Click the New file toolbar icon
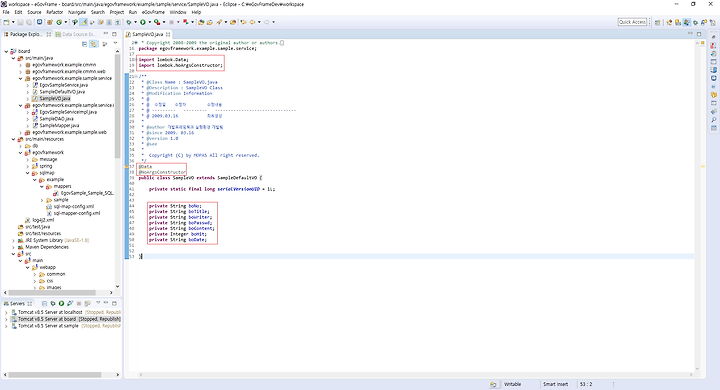Image resolution: width=720 pixels, height=390 pixels. point(6,22)
